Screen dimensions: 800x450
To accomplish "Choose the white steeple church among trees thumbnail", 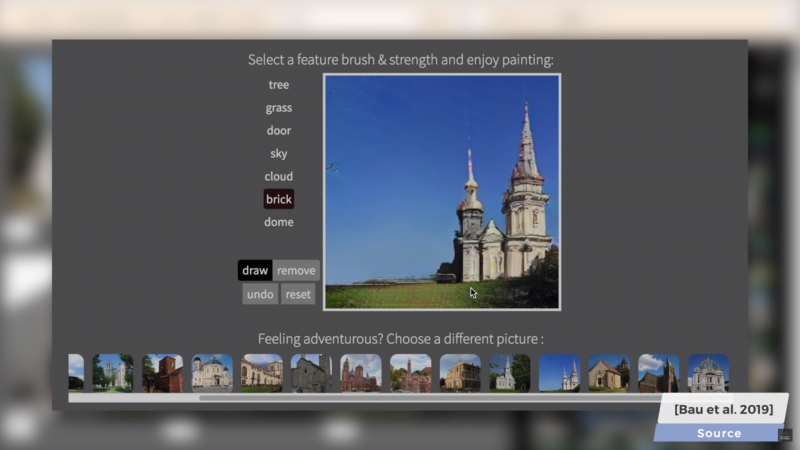I will (x=510, y=373).
